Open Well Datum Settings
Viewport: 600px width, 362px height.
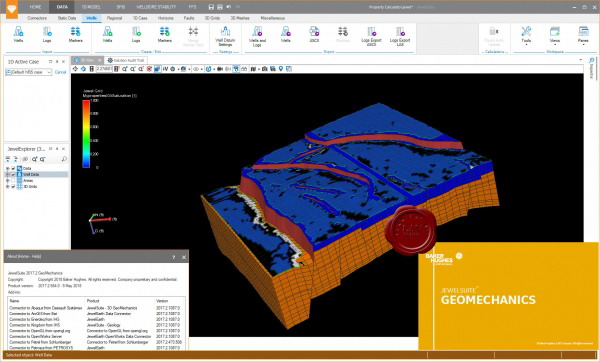coord(225,36)
